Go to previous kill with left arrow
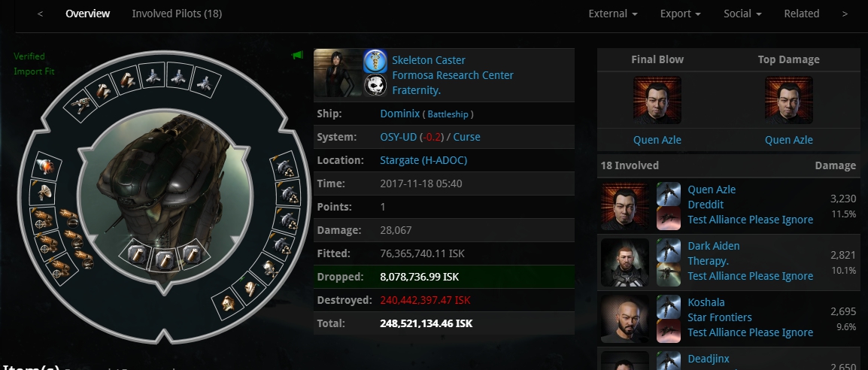Image resolution: width=868 pixels, height=370 pixels. click(40, 14)
